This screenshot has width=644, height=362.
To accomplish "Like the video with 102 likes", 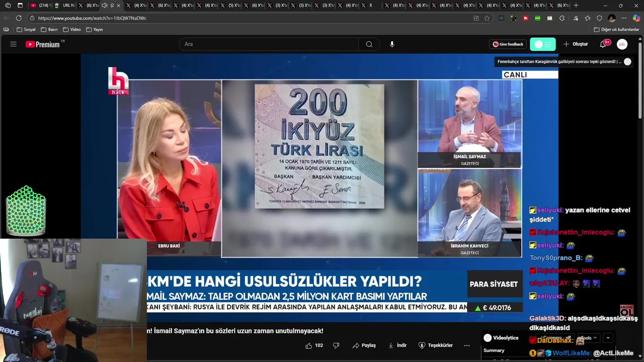I will pos(314,345).
